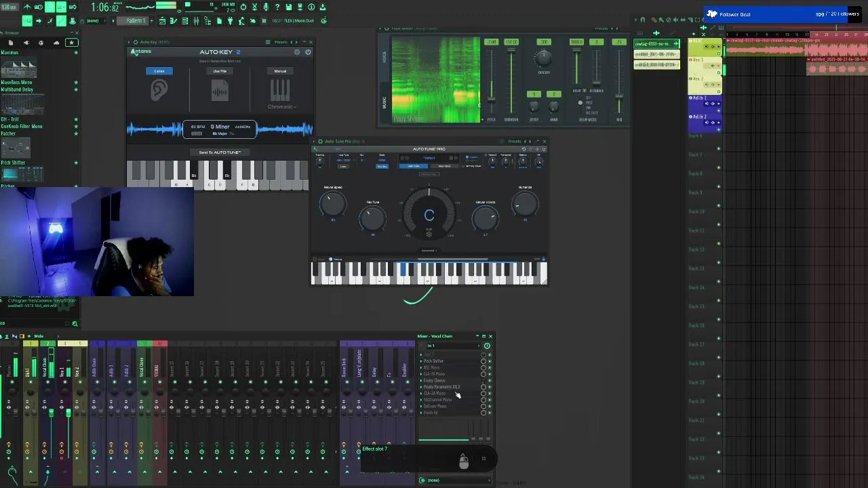Open Auto-Key window options arrow
Image resolution: width=868 pixels, height=488 pixels.
click(128, 42)
